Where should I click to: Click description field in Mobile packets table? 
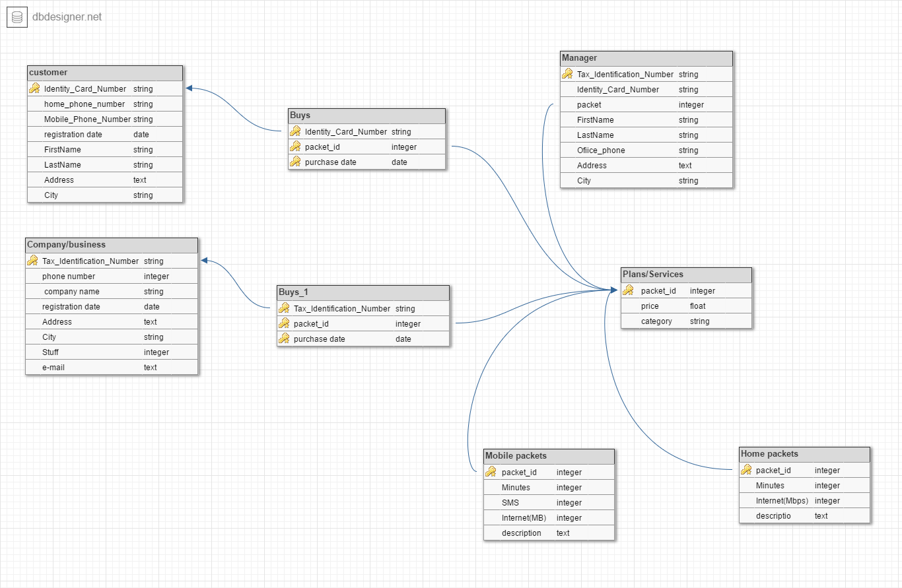pyautogui.click(x=549, y=533)
